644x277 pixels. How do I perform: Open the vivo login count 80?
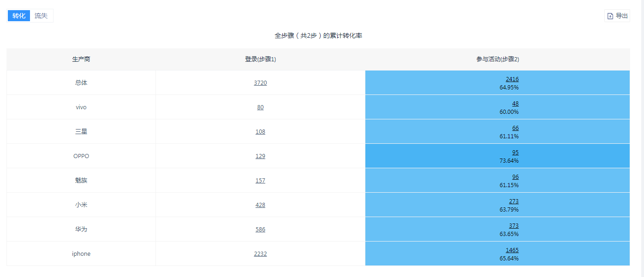coord(260,107)
